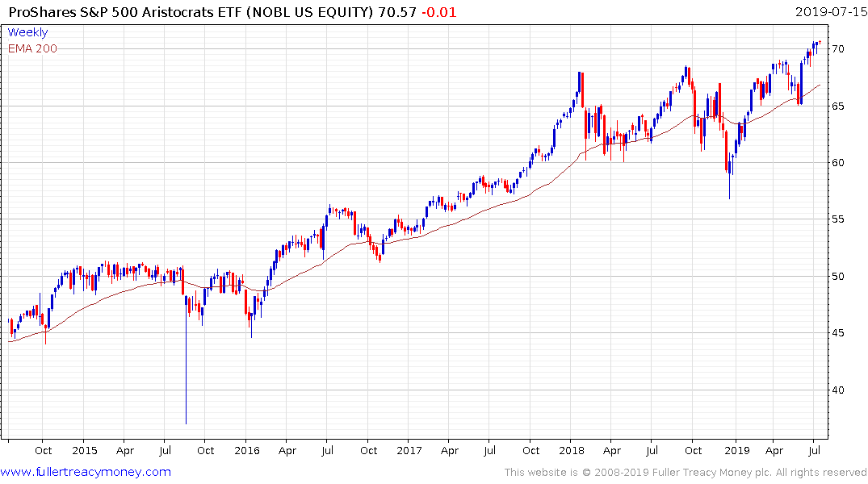Click the 2018 year label on time axis
The width and height of the screenshot is (868, 484).
click(572, 450)
